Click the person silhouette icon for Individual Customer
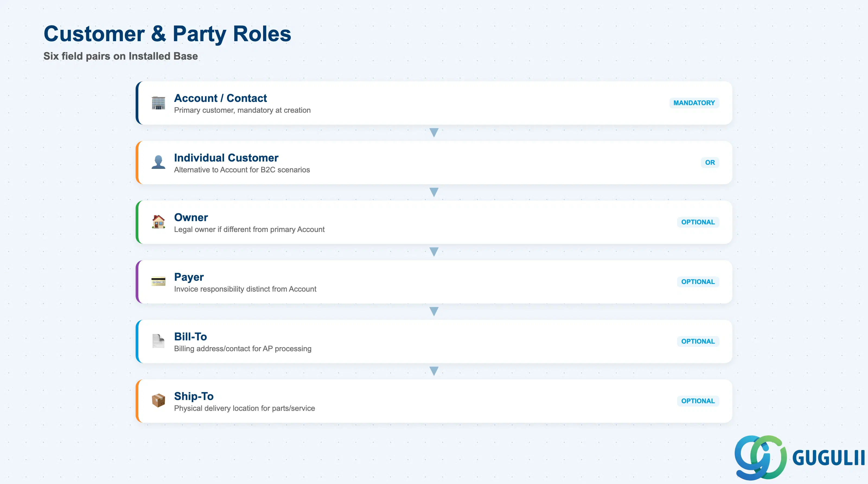 [x=158, y=162]
